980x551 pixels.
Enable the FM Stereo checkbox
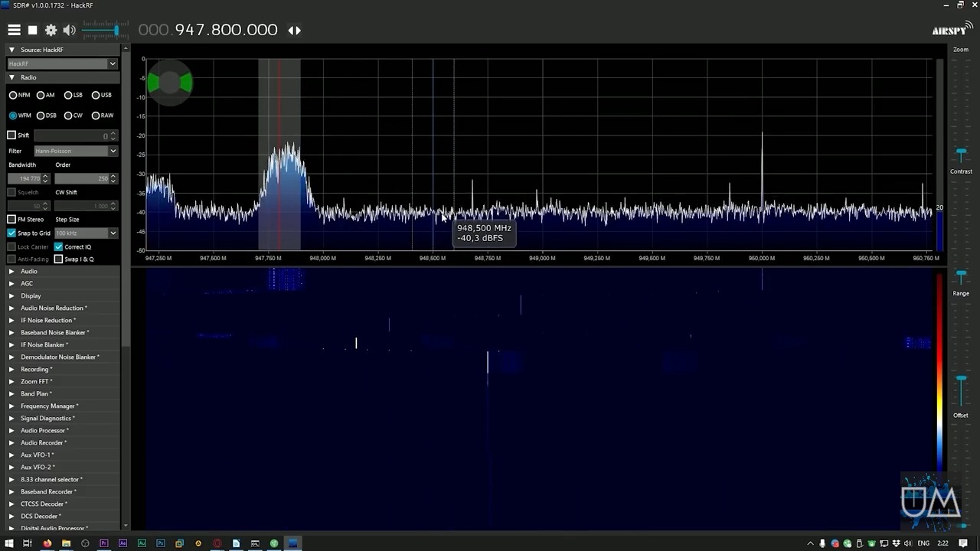11,220
